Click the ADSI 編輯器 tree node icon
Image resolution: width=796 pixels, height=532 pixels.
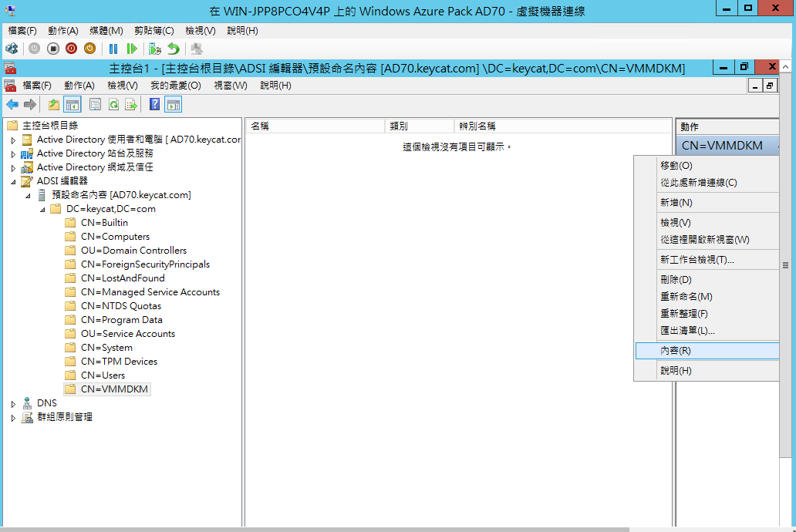(27, 180)
